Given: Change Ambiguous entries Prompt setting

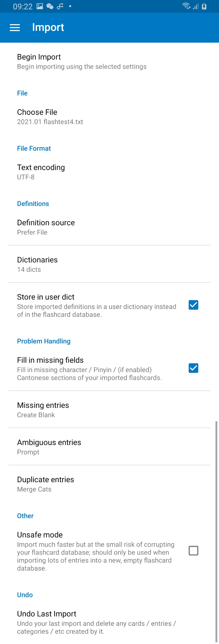Looking at the screenshot, I should coord(109,447).
